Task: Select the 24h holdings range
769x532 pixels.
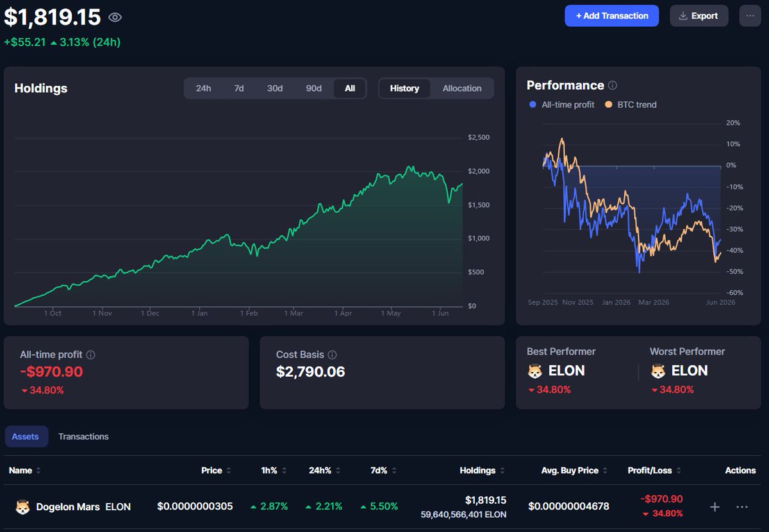Action: pos(203,88)
